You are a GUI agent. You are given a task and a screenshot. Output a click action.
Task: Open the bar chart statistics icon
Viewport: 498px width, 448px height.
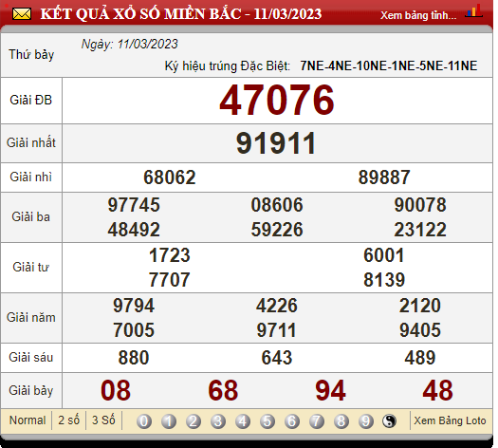point(473,10)
